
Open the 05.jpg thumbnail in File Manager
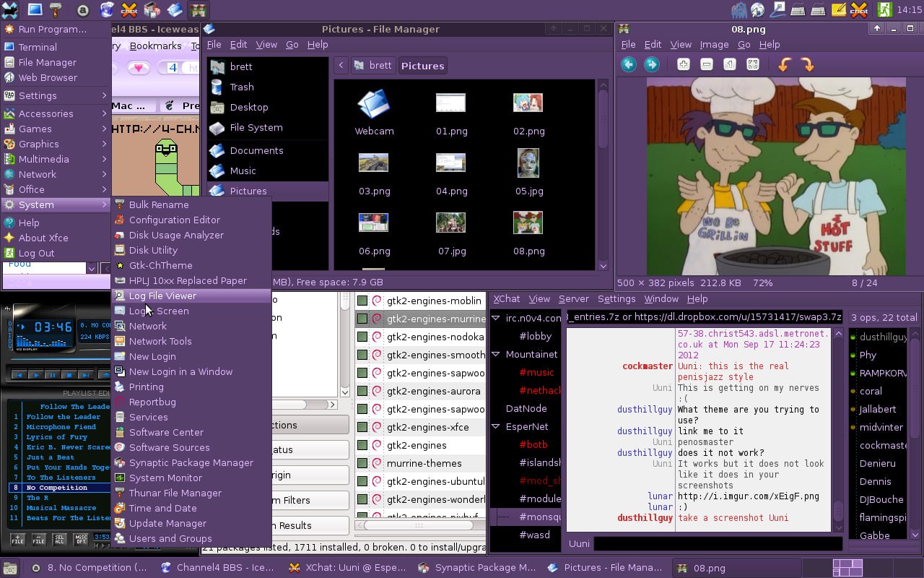click(x=528, y=165)
